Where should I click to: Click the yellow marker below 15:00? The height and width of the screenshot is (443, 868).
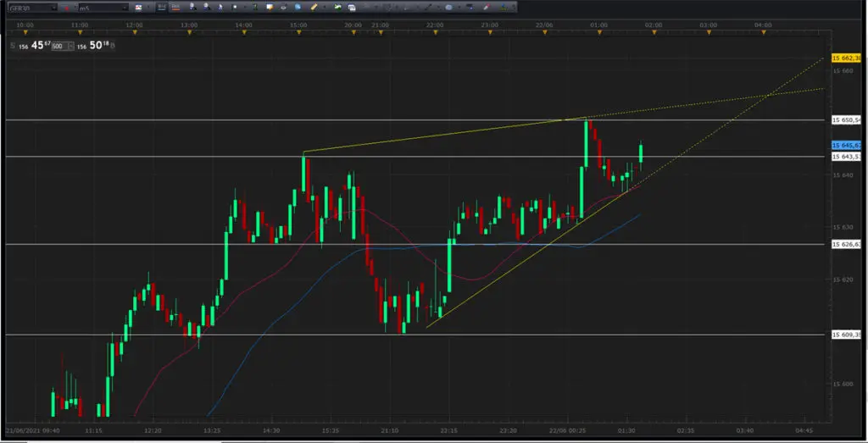click(299, 32)
